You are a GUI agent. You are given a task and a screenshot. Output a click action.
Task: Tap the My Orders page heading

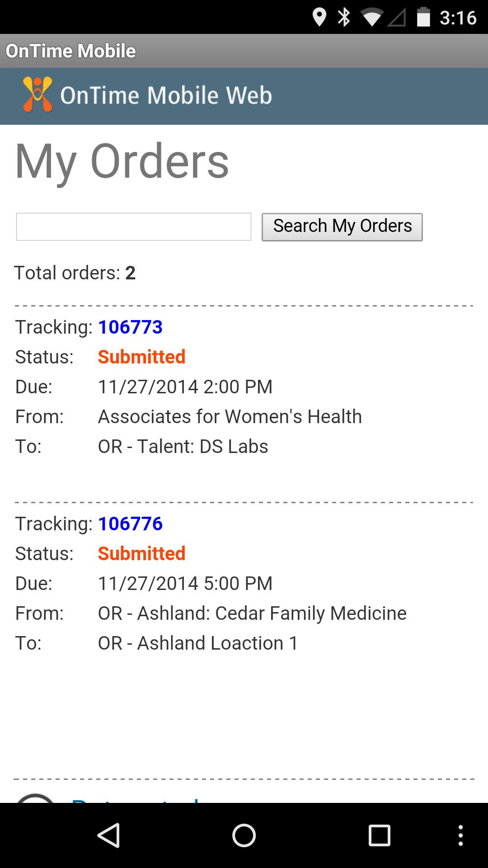point(122,161)
